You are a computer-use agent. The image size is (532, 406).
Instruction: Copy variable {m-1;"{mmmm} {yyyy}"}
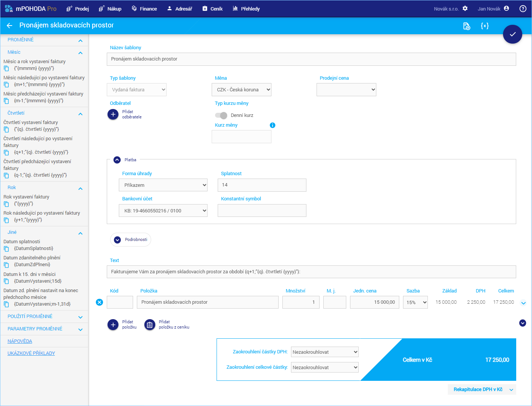point(6,101)
